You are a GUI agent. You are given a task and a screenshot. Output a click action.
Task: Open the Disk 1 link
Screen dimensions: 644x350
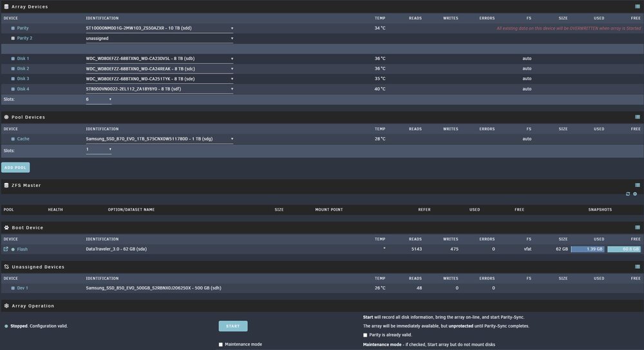click(23, 59)
